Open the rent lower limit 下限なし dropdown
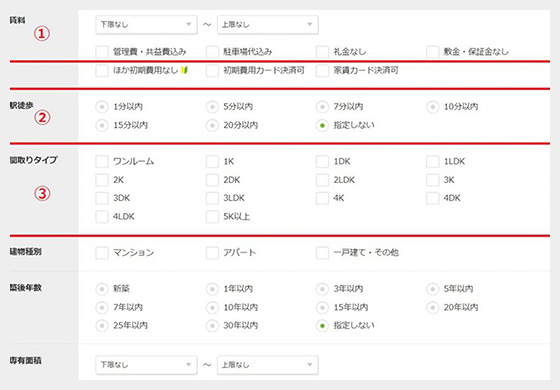The height and width of the screenshot is (390, 560). click(x=146, y=25)
